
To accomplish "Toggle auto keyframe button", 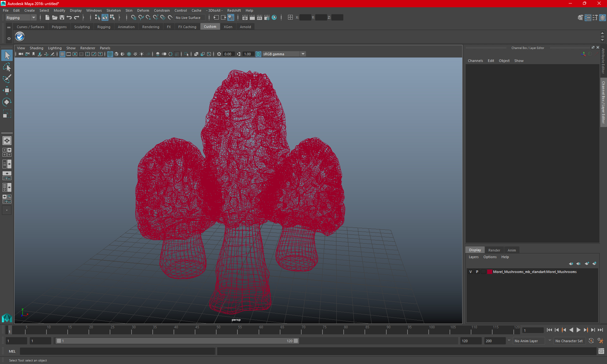I will (x=591, y=341).
